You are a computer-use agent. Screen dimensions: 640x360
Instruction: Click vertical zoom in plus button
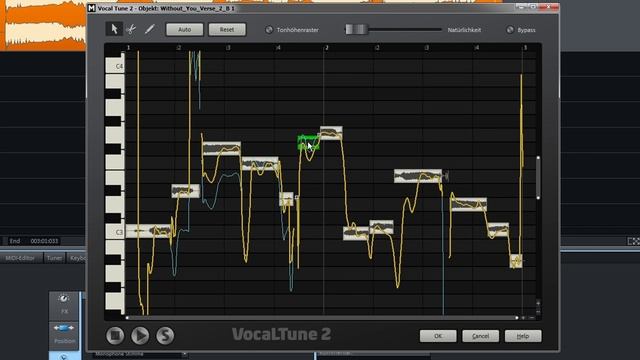(538, 304)
